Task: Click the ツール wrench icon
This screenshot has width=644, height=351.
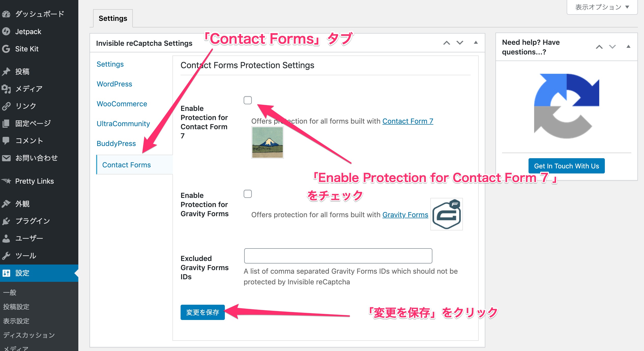Action: point(6,256)
